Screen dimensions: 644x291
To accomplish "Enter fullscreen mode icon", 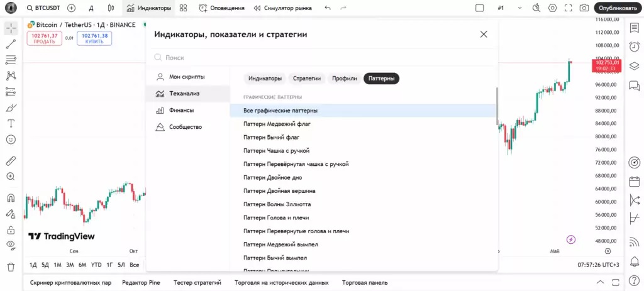I will click(569, 8).
